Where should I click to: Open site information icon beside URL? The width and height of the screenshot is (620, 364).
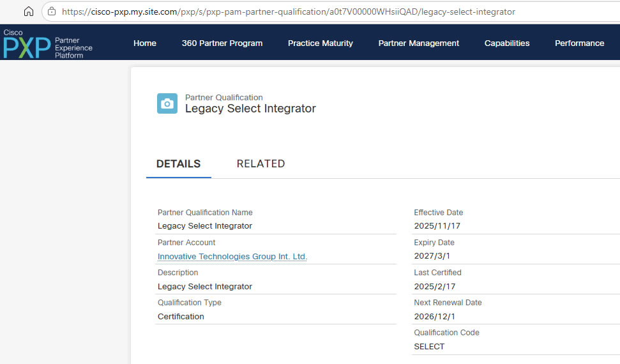(x=52, y=11)
